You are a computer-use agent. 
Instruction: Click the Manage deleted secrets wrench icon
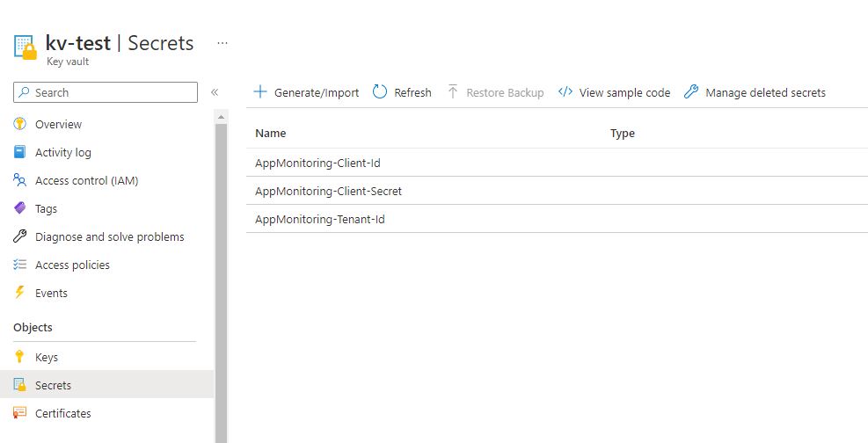point(691,91)
